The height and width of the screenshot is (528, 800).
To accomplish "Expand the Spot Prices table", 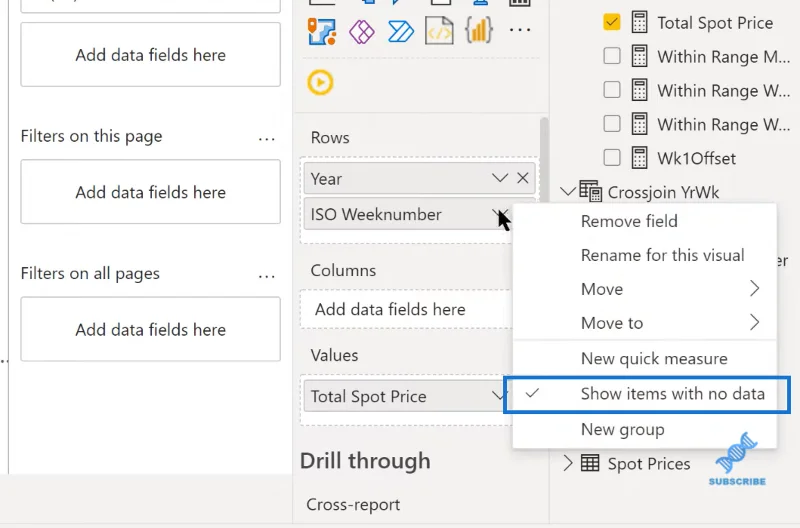I will point(567,463).
